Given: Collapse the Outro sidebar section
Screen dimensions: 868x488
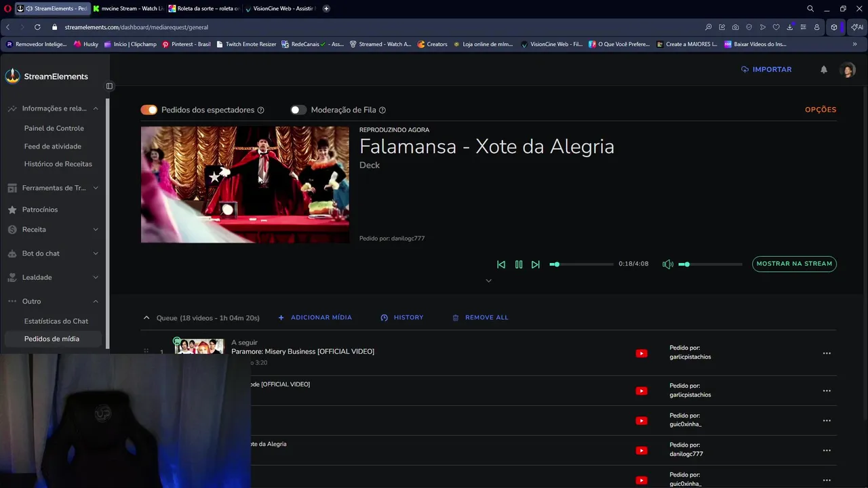Looking at the screenshot, I should pyautogui.click(x=96, y=302).
